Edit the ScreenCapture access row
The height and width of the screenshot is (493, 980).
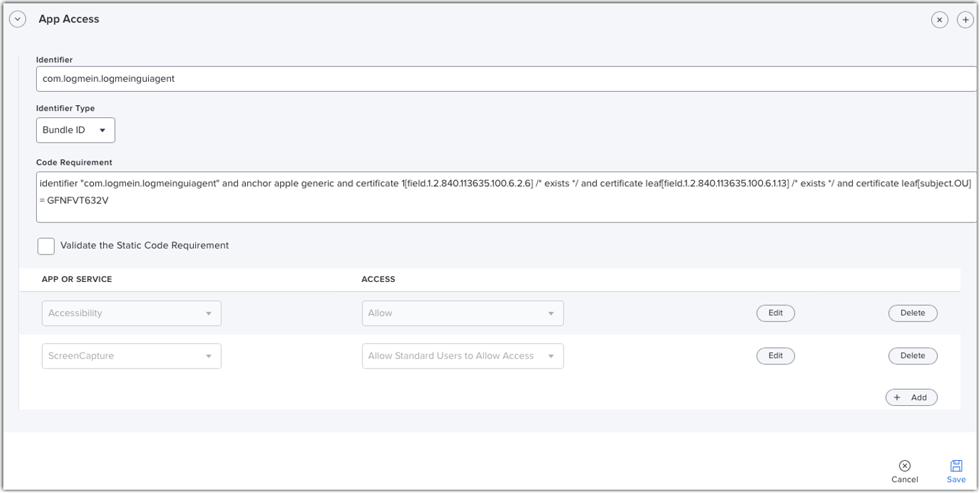pos(776,356)
